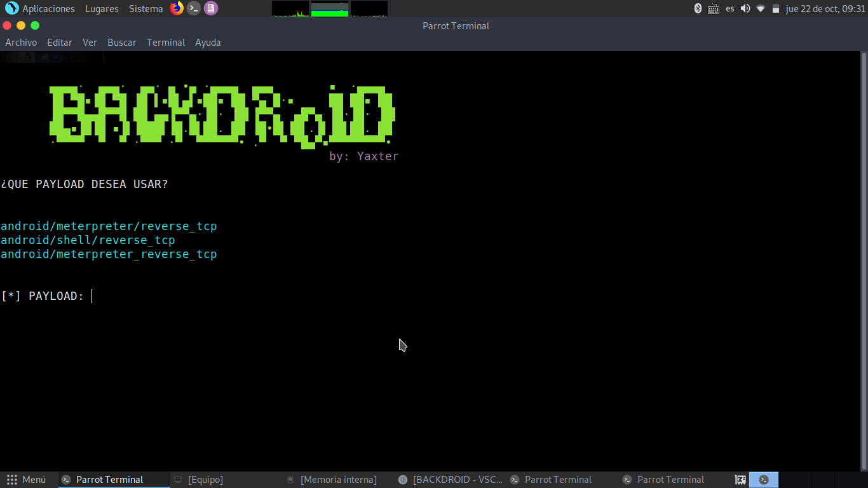Open the clock 'jue 22 de oct, 09:31'
The width and height of the screenshot is (868, 488).
pyautogui.click(x=825, y=8)
